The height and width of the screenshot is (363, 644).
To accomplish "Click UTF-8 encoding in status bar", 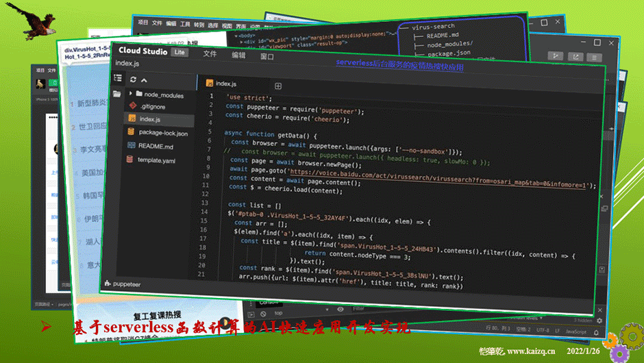I will (x=542, y=330).
